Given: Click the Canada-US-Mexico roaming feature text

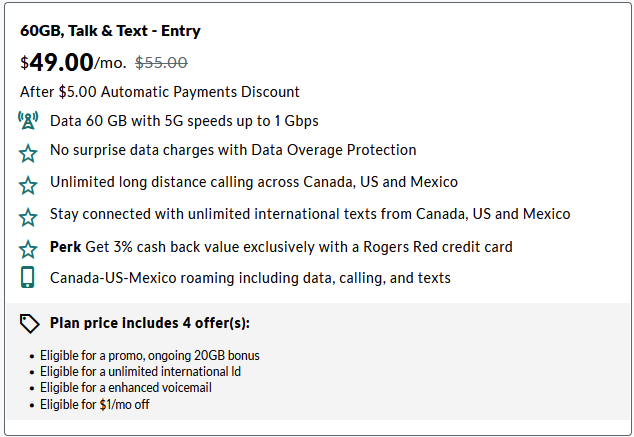Looking at the screenshot, I should tap(250, 278).
